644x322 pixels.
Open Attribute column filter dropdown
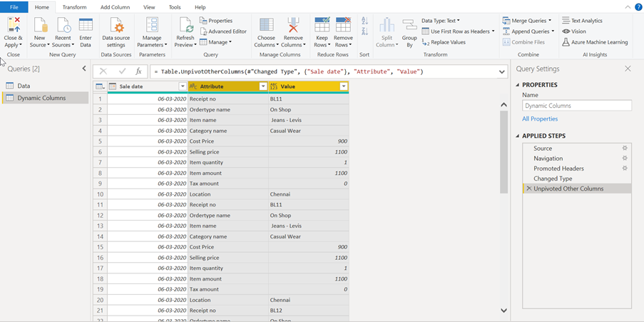[263, 86]
